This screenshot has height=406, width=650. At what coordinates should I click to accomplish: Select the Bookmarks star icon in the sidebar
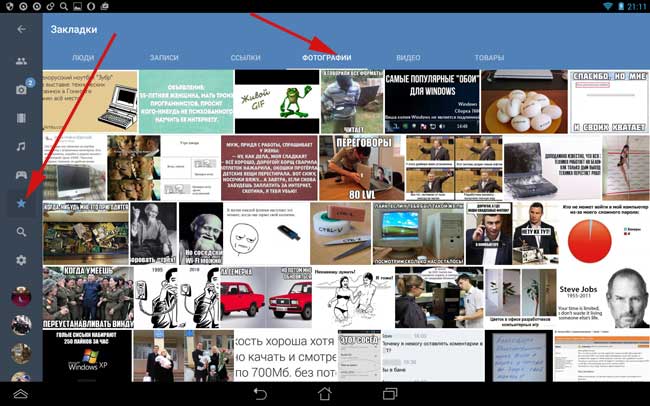click(21, 204)
